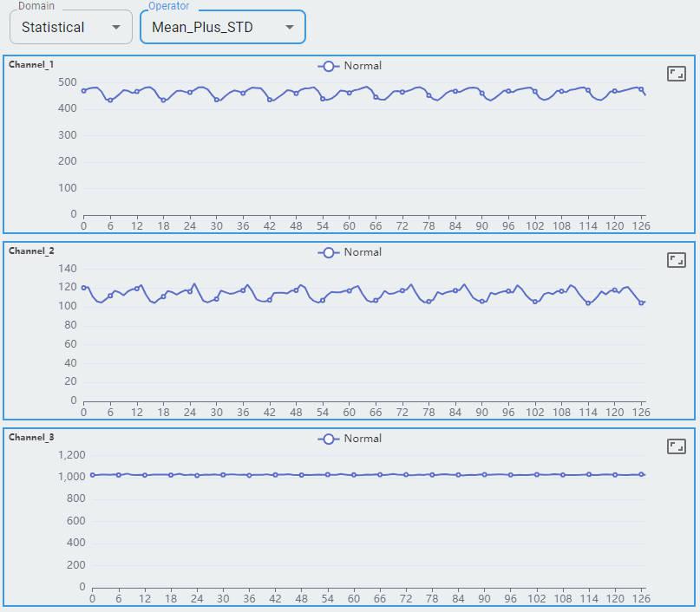700x612 pixels.
Task: Click the Domain dropdown arrow icon
Action: (x=116, y=27)
